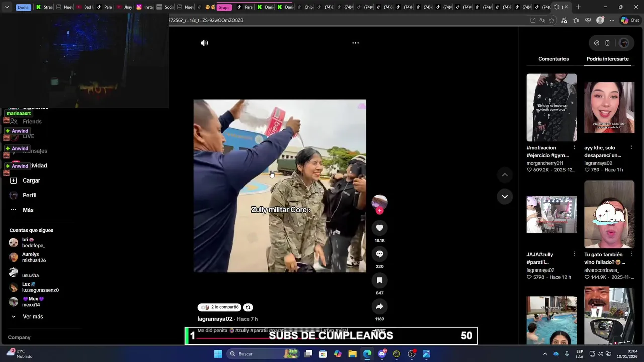Viewport: 644px width, 362px height.
Task: Click the Company footer heading
Action: click(x=19, y=338)
